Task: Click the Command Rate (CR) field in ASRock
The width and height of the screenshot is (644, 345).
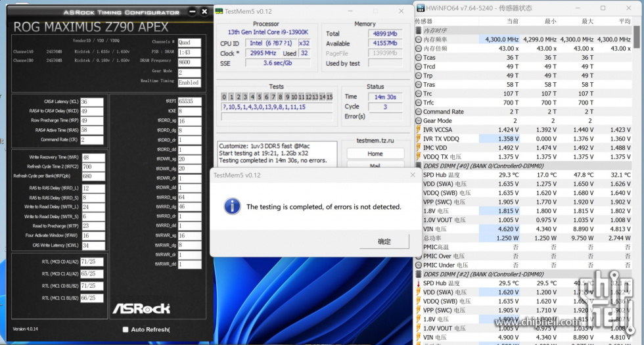Action: 92,139
